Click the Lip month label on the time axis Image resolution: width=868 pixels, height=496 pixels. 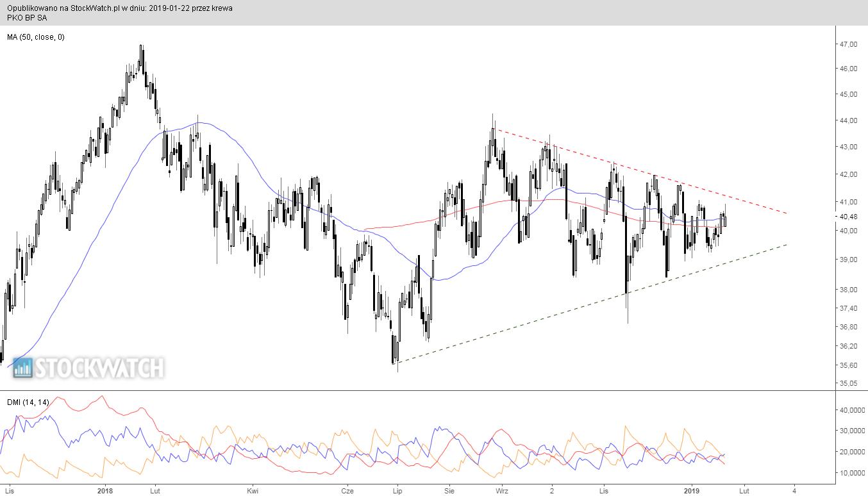(x=397, y=491)
